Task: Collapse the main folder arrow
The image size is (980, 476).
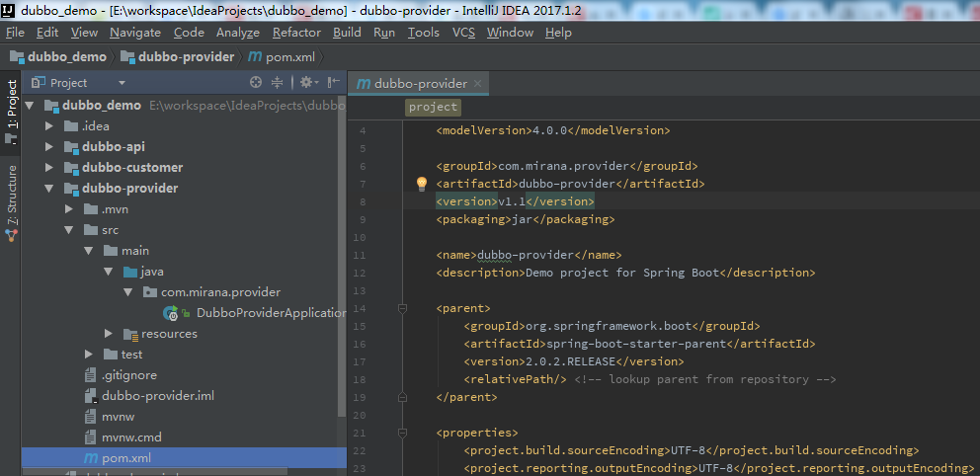Action: point(89,251)
